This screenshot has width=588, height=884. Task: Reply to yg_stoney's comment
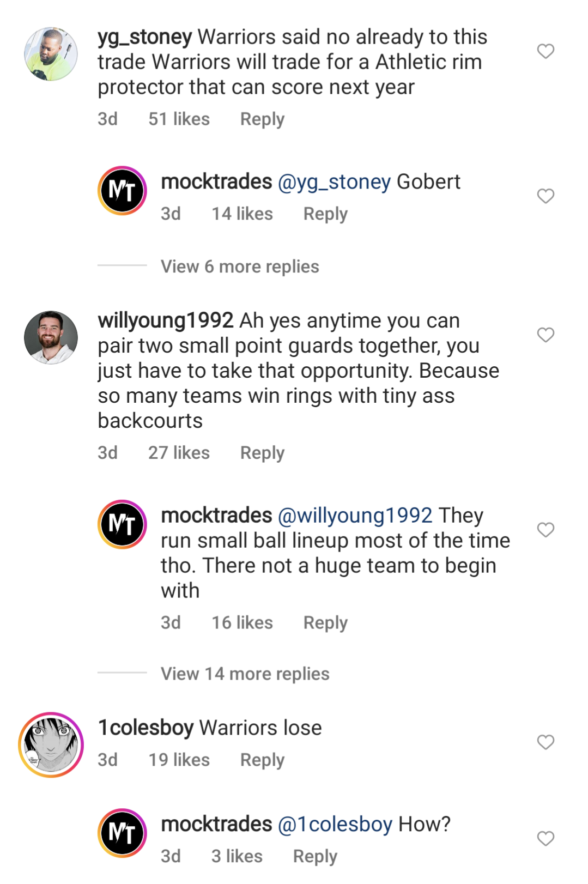(x=262, y=119)
